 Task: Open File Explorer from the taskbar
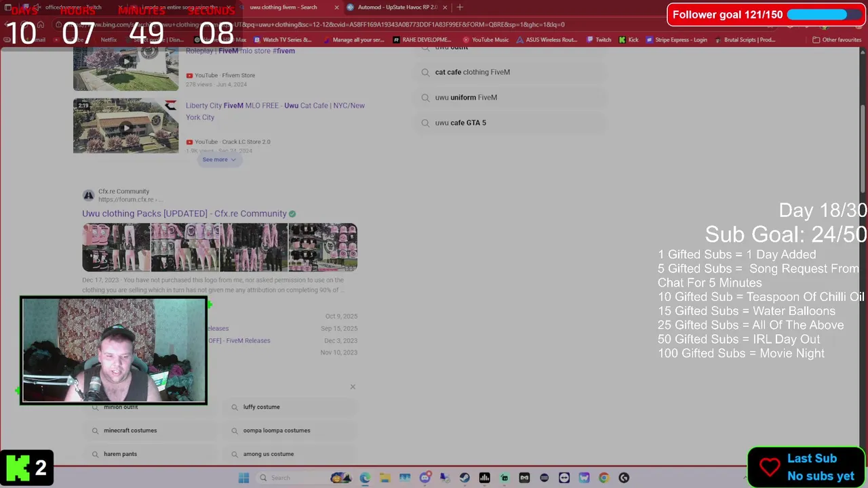pos(384,478)
